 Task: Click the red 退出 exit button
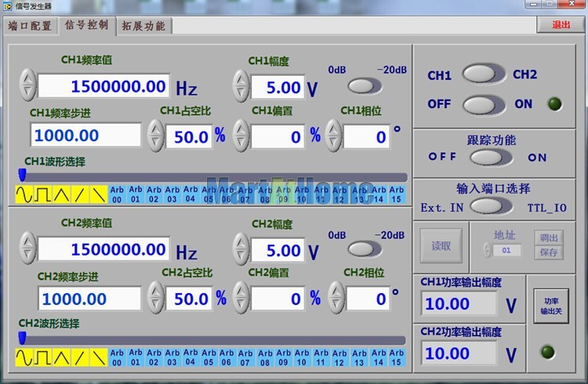coord(561,24)
